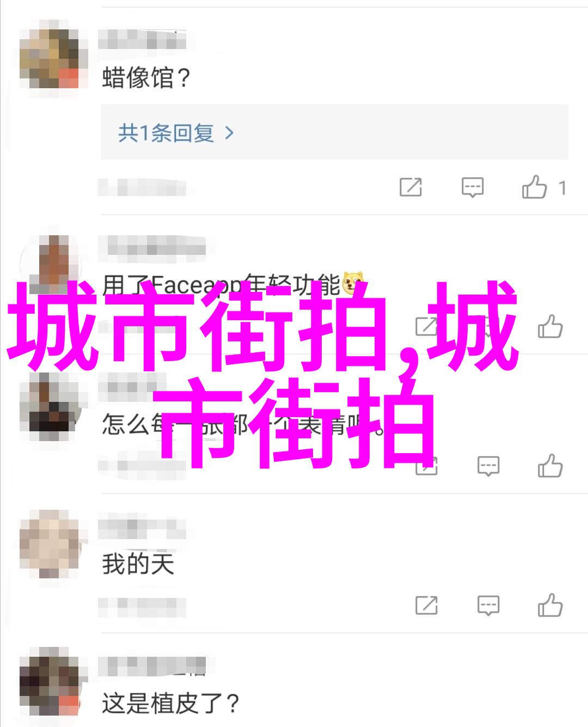Share the 我的天 comment
Image resolution: width=588 pixels, height=727 pixels.
coord(426,605)
